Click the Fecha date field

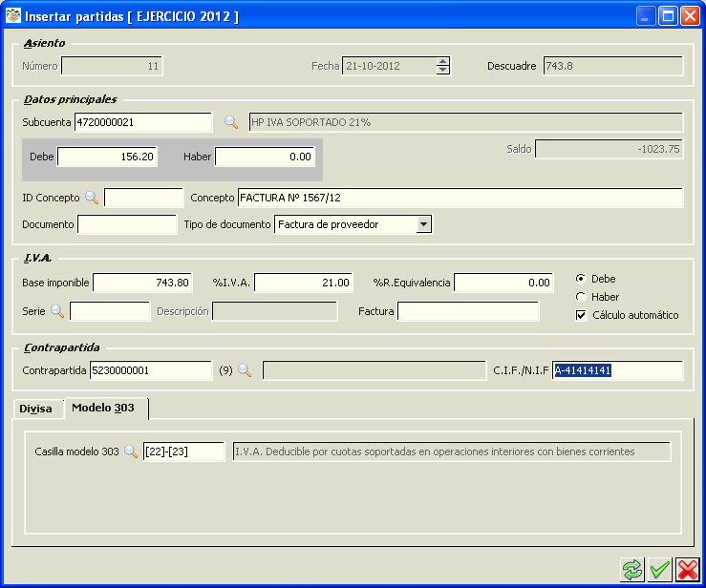[389, 66]
